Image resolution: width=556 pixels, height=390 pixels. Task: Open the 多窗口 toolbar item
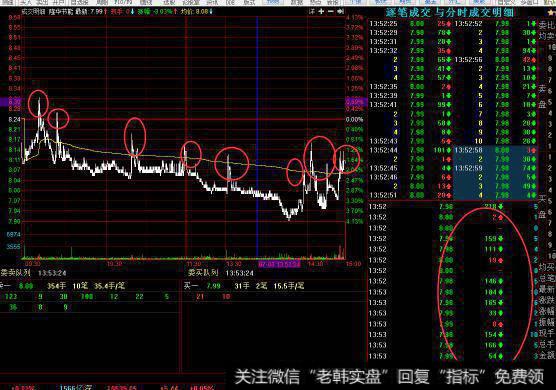pyautogui.click(x=529, y=2)
